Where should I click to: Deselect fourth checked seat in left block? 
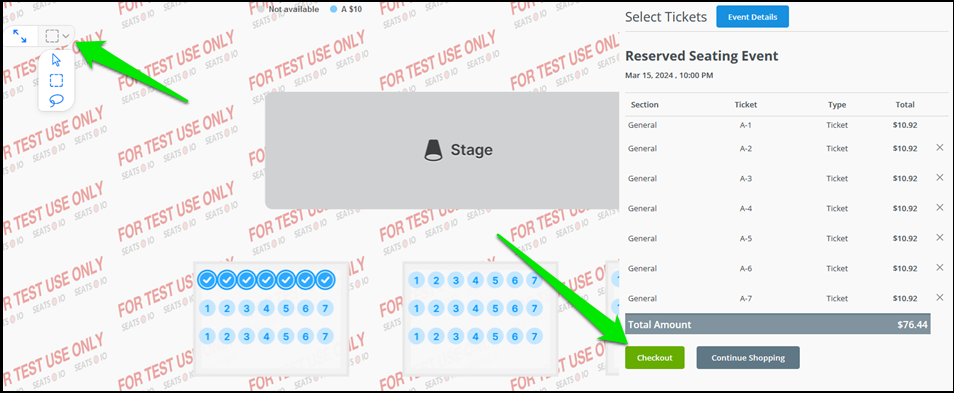pyautogui.click(x=266, y=280)
